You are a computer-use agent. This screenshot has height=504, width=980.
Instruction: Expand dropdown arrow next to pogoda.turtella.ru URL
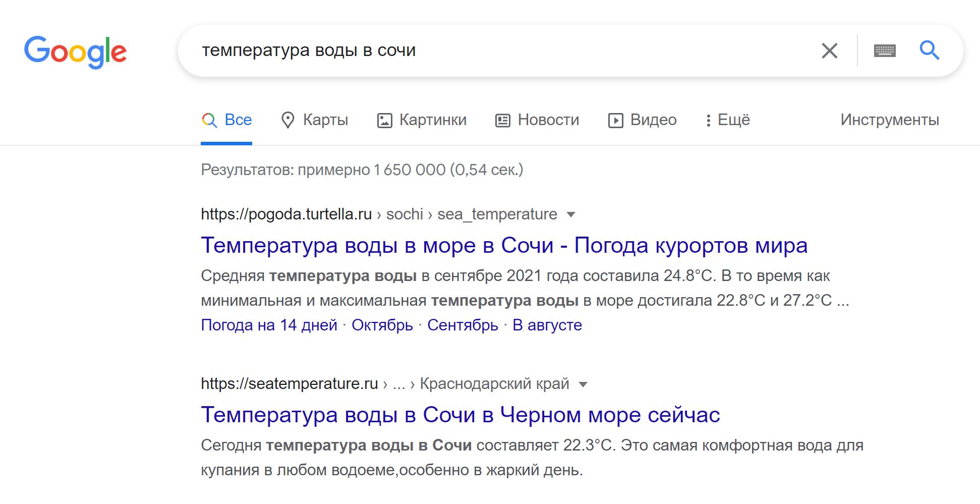click(x=571, y=215)
